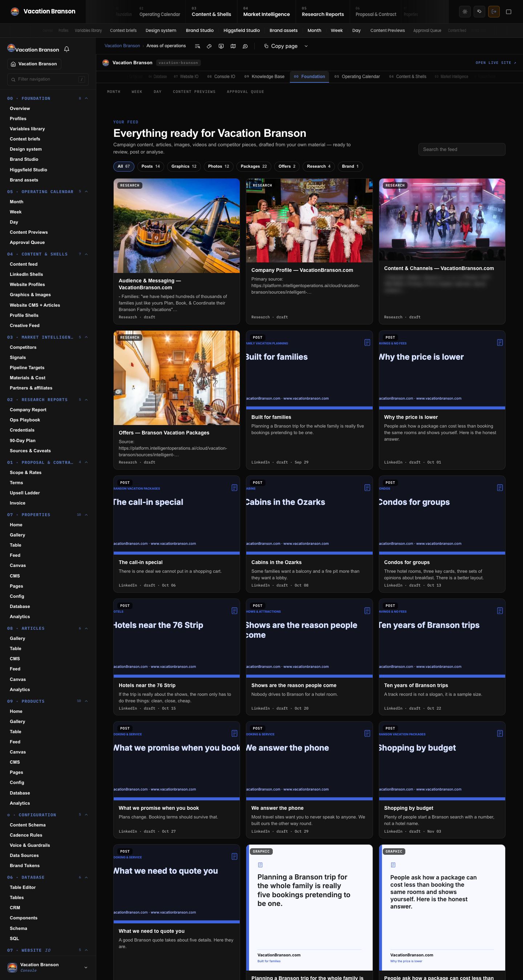Open the Copy page dropdown chevron
Screen dimensions: 523x980
306,46
